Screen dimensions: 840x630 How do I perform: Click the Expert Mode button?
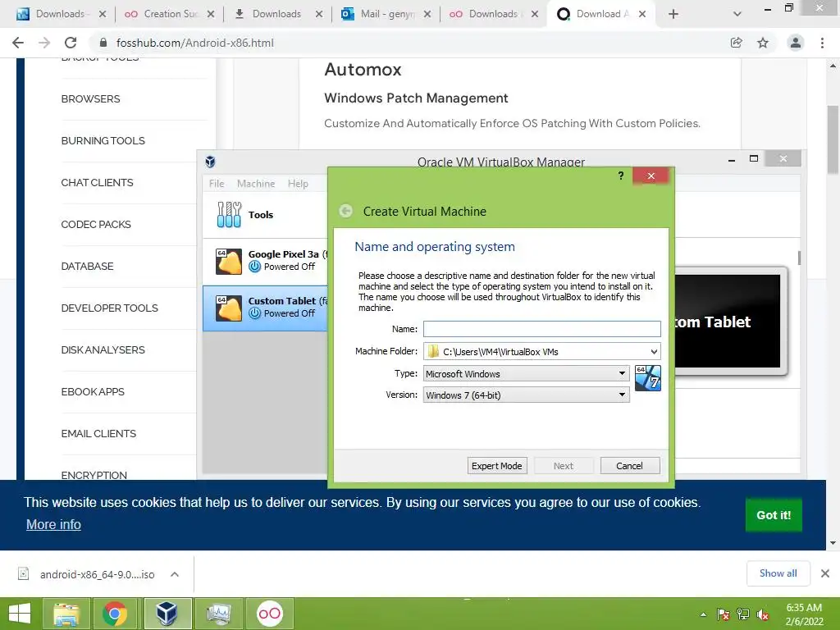tap(496, 466)
